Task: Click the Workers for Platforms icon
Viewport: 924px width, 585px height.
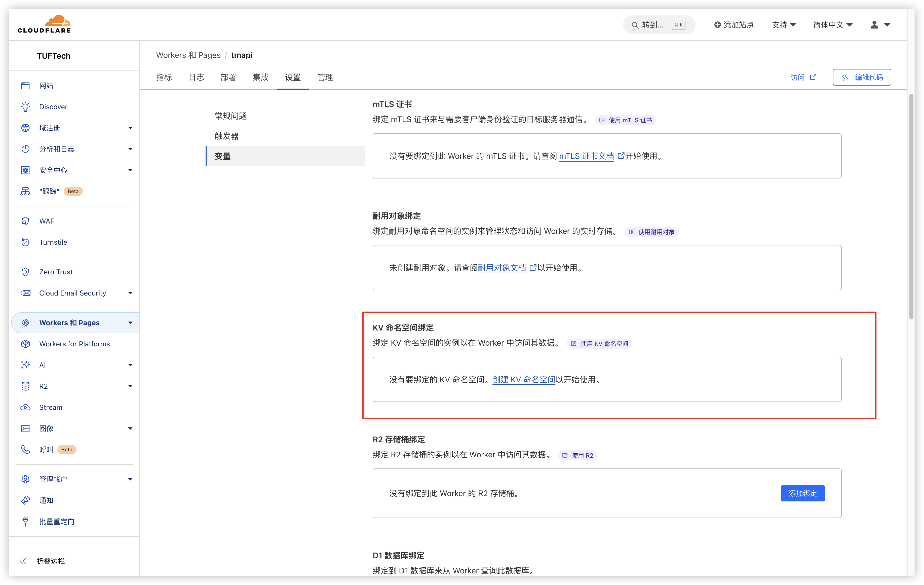Action: coord(25,344)
